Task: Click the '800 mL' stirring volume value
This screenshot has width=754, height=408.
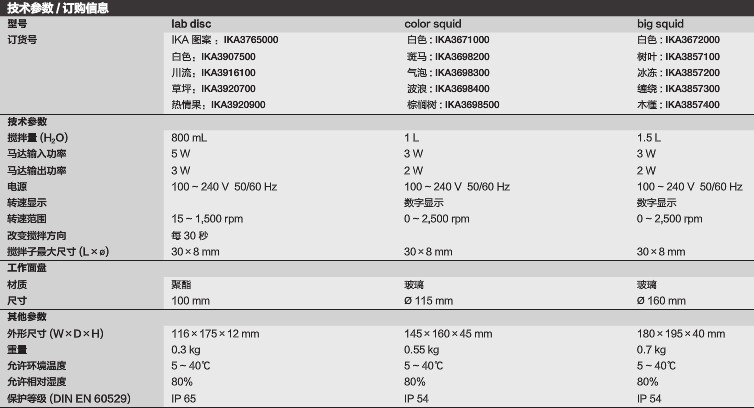Action: (x=189, y=138)
